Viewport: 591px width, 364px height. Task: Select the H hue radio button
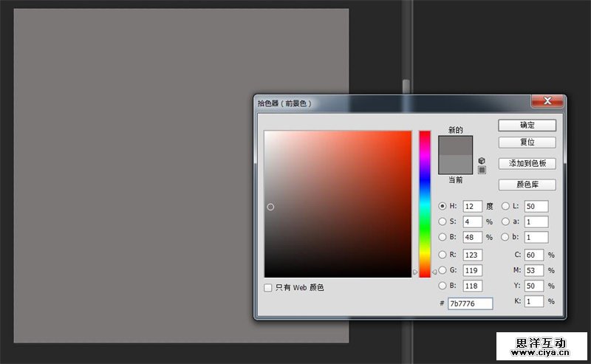(443, 207)
